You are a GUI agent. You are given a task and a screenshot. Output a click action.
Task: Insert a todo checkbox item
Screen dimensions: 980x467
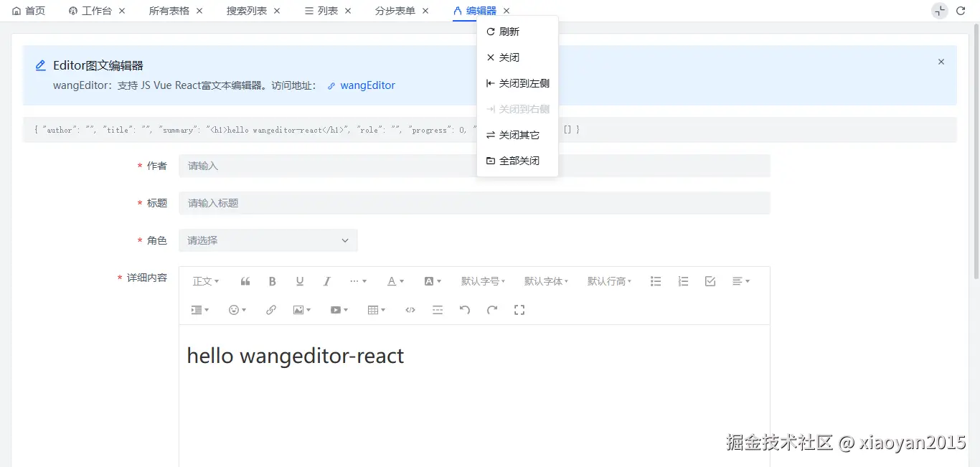click(x=710, y=281)
